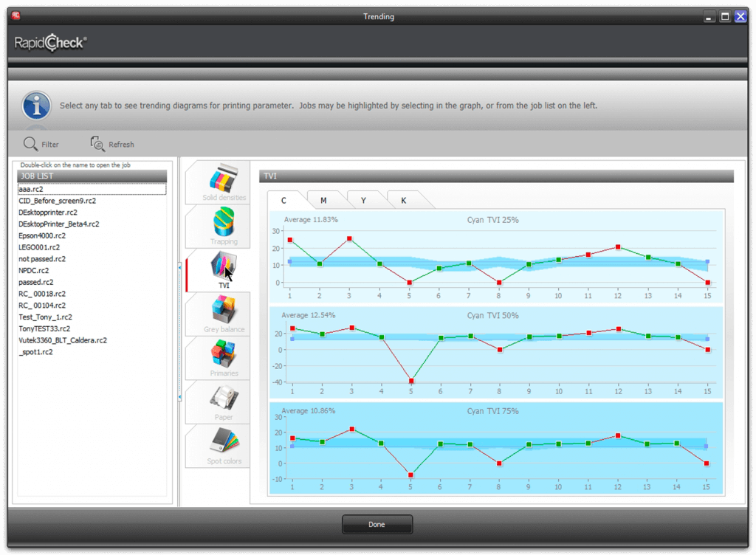Select the TVI parameter icon

pos(222,266)
